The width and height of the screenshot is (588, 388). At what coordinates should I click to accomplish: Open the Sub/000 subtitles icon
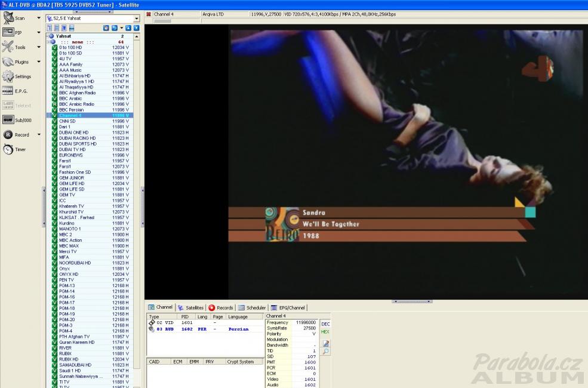tap(8, 120)
